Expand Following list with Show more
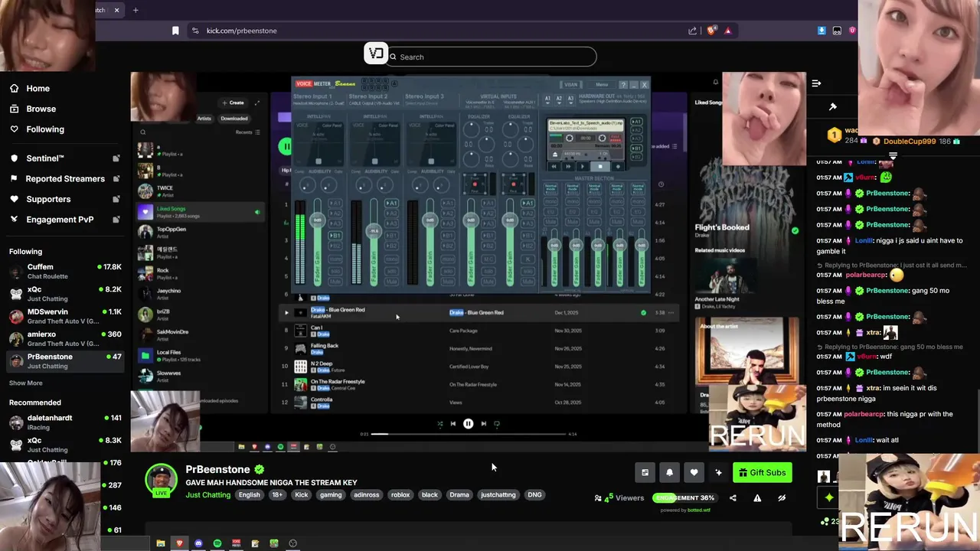980x551 pixels. tap(26, 383)
